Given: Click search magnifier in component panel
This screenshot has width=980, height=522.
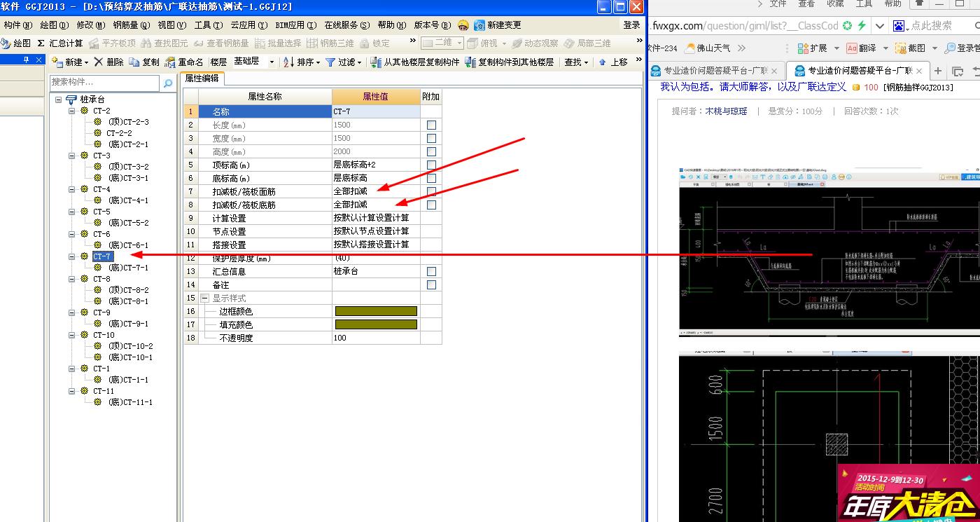Looking at the screenshot, I should (x=168, y=83).
